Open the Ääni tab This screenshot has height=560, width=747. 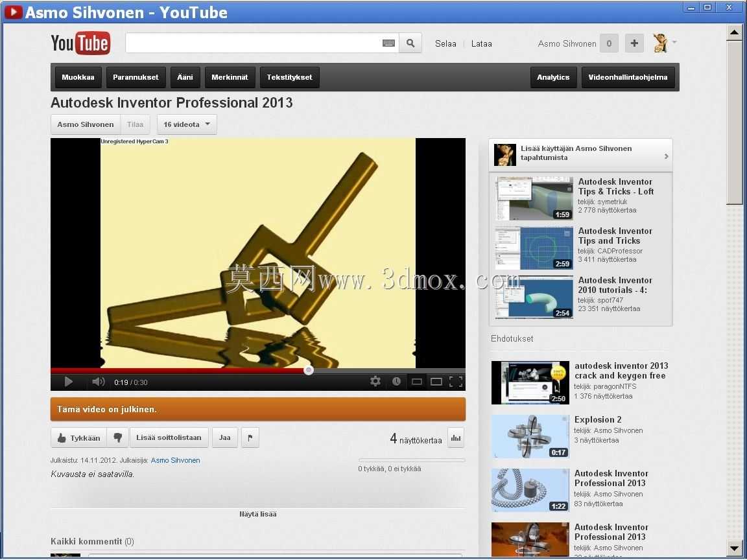coord(185,77)
